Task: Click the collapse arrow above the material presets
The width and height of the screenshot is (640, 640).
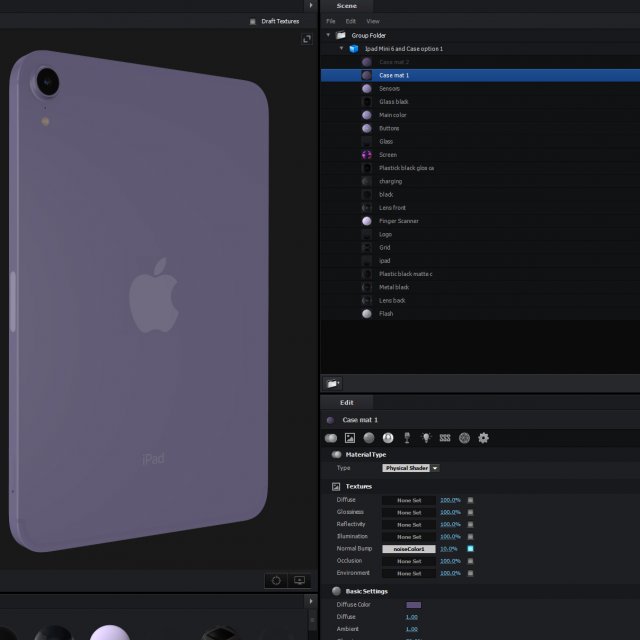Action: coord(311,601)
